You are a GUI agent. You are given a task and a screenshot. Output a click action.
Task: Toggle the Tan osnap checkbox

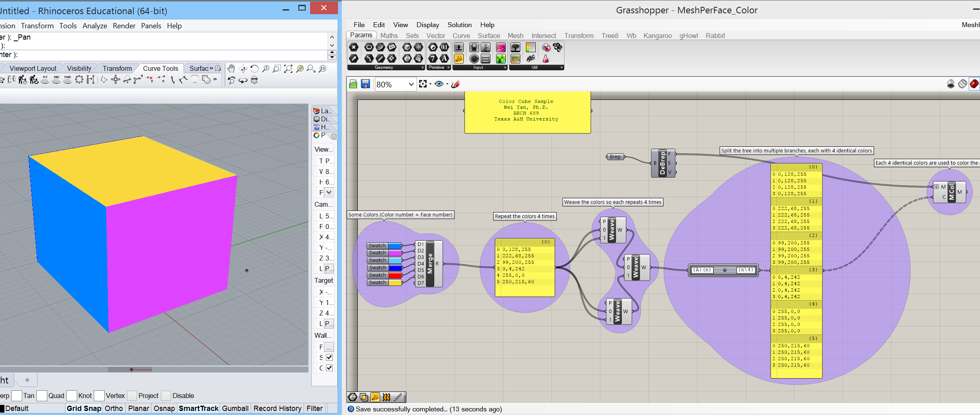click(17, 396)
